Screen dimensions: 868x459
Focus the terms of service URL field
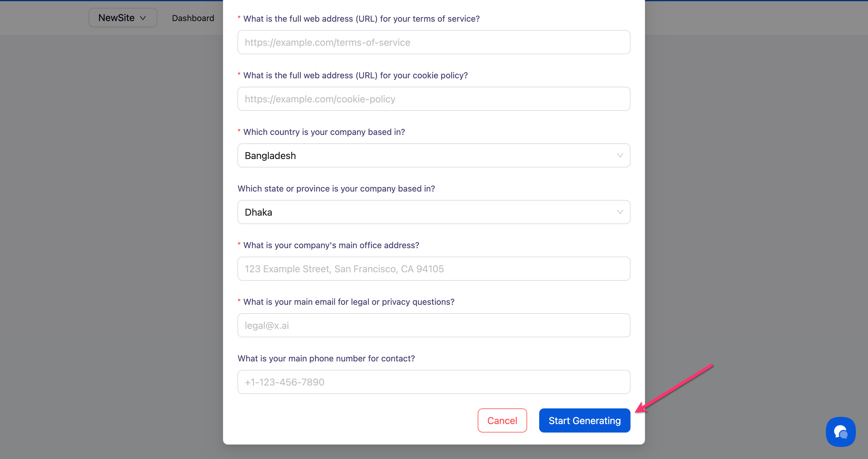(433, 42)
